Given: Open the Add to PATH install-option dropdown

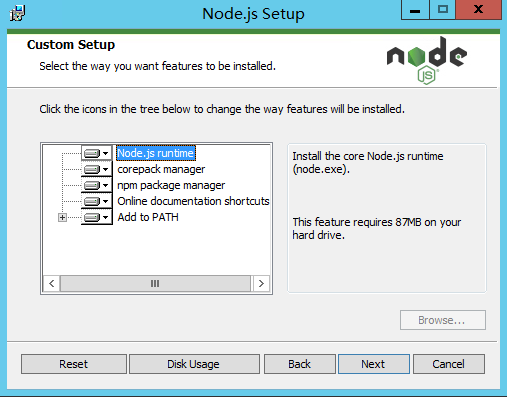Looking at the screenshot, I should click(97, 217).
